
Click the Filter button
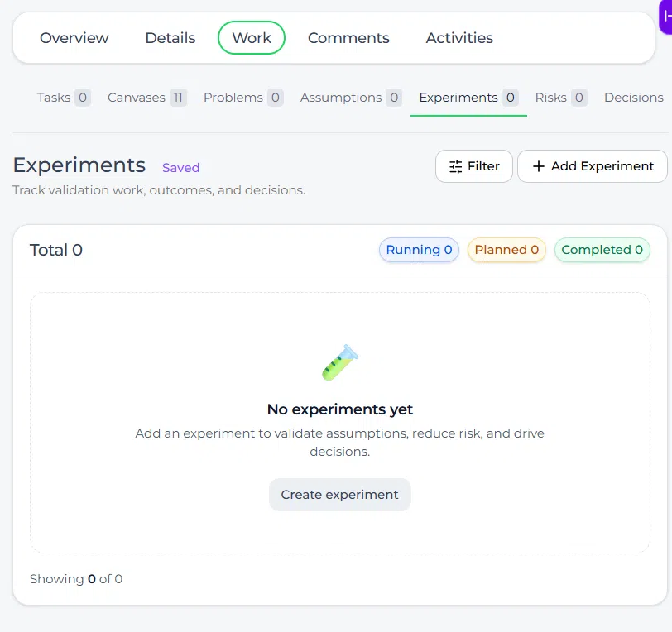tap(474, 166)
